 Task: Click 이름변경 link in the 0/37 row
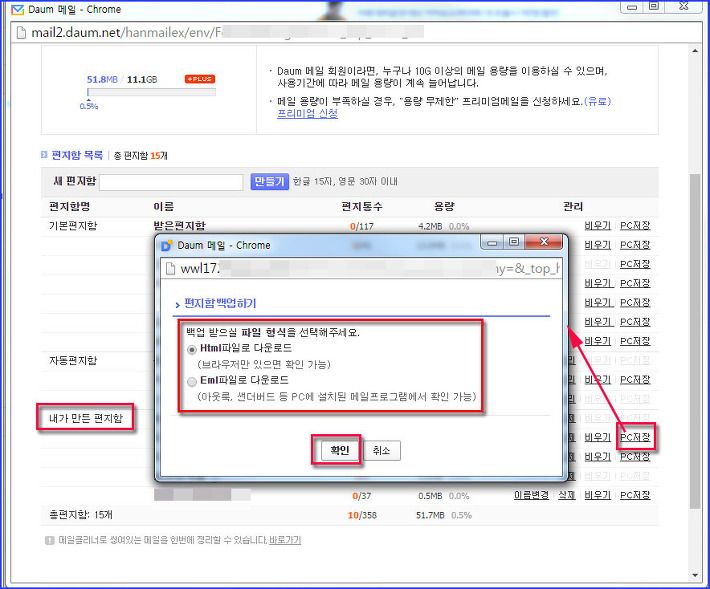point(531,495)
